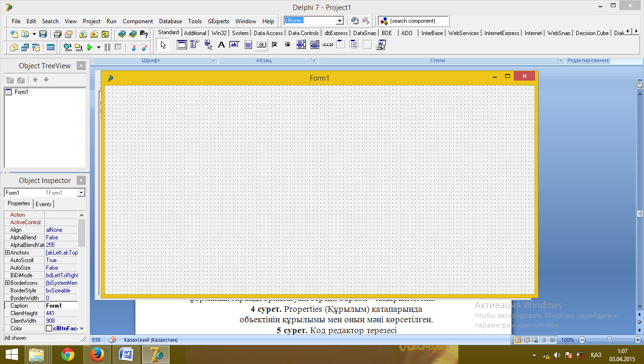Select the PopupMenu component icon
Image resolution: width=644 pixels, height=364 pixels.
pos(208,45)
